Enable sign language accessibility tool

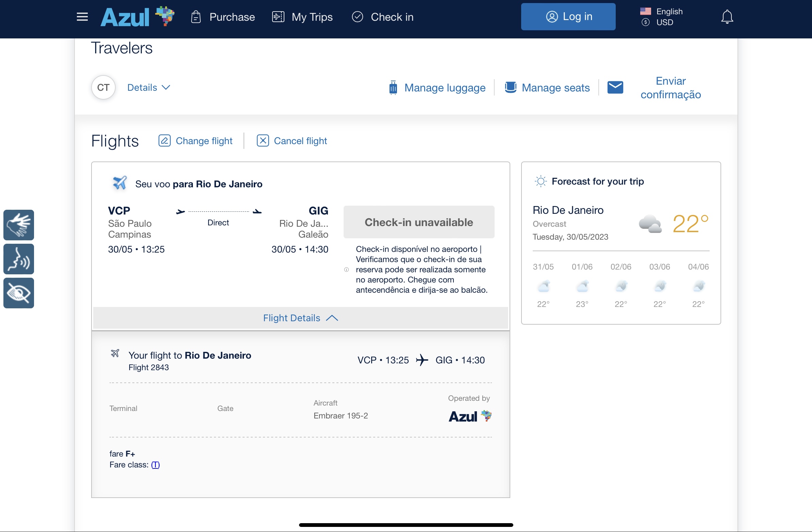pos(19,225)
